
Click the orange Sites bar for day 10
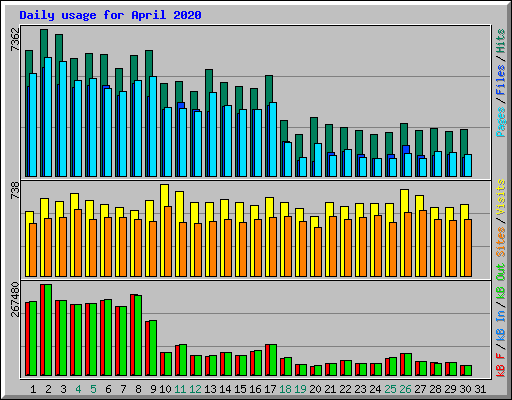point(168,241)
